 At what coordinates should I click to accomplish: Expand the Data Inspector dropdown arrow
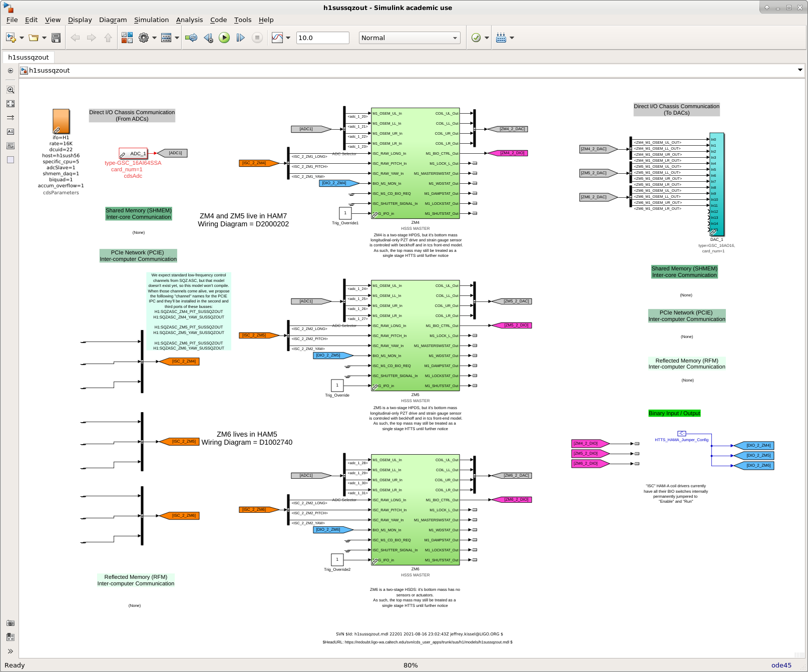pyautogui.click(x=288, y=38)
